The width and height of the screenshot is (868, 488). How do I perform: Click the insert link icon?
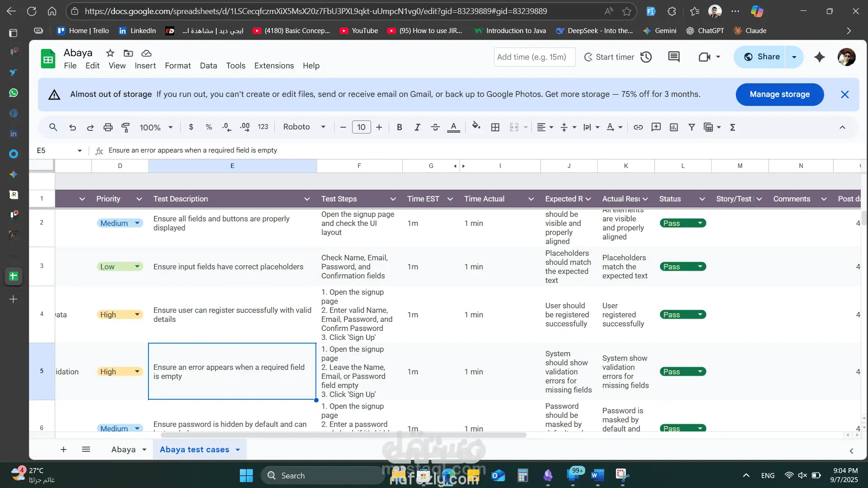638,127
